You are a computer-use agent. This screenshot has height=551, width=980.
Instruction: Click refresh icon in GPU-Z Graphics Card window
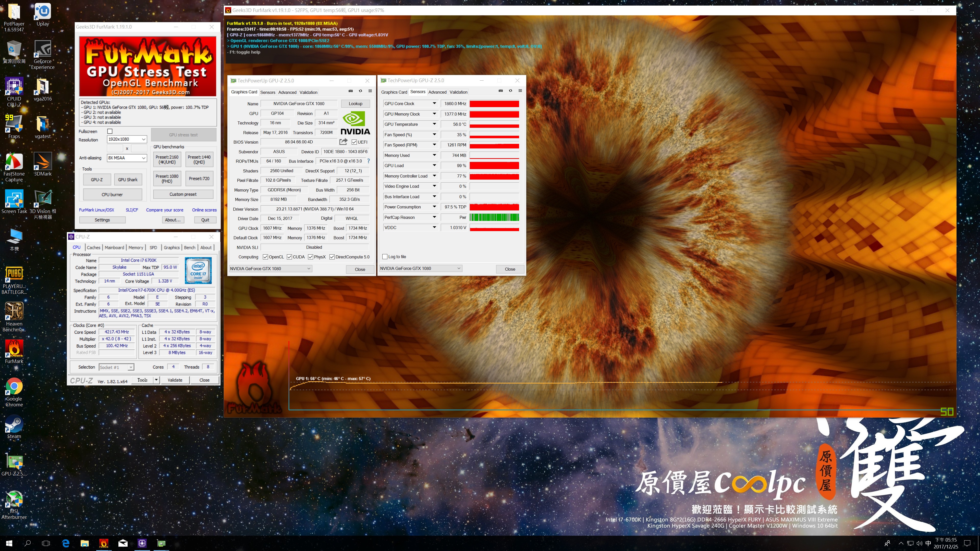(360, 91)
